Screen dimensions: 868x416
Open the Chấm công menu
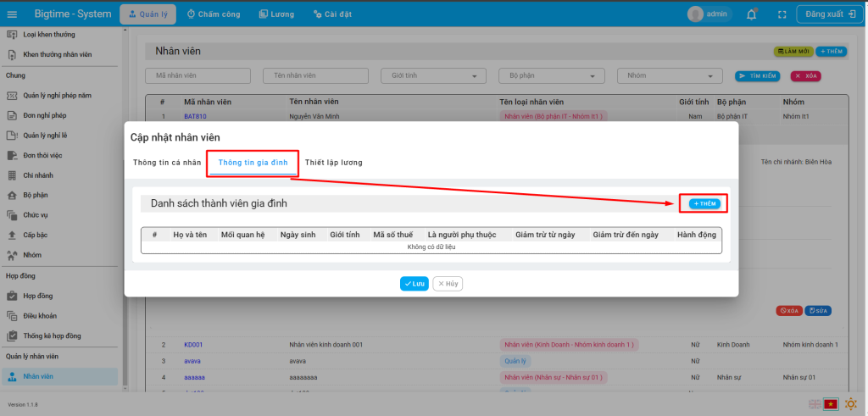click(x=214, y=14)
